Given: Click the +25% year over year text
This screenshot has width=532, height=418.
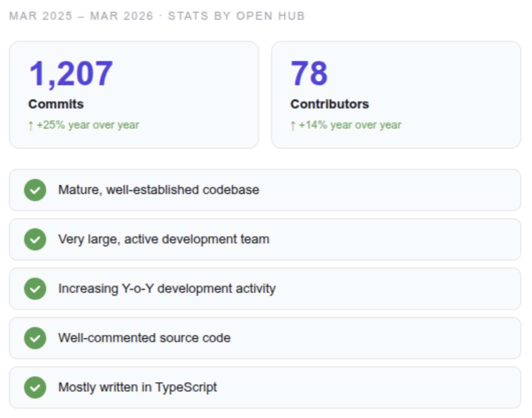Looking at the screenshot, I should pyautogui.click(x=88, y=125).
